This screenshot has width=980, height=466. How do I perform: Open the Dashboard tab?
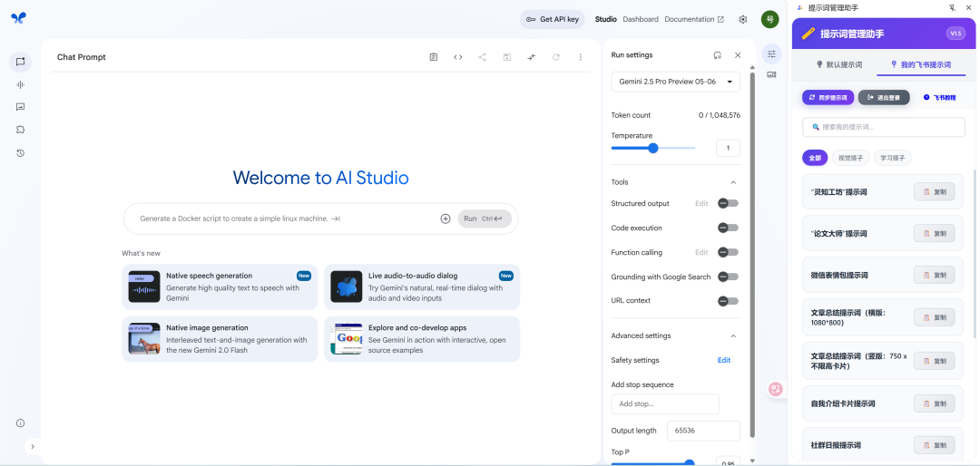click(641, 19)
